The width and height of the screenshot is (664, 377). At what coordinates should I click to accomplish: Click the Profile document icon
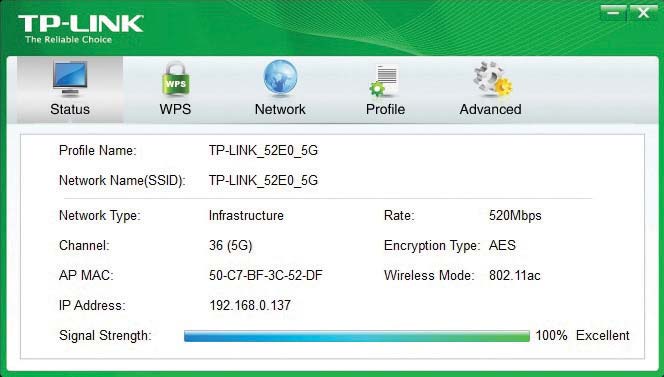click(384, 80)
